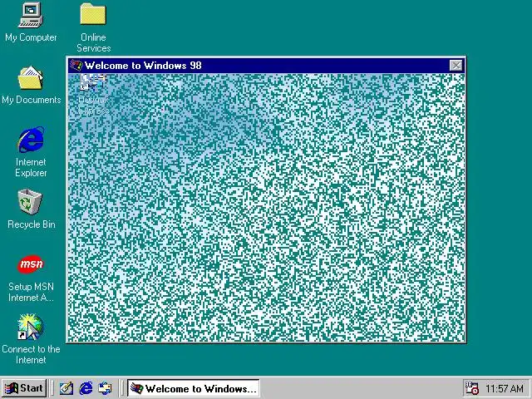532x399 pixels.
Task: Close the Welcome to Windows 98 window
Action: click(456, 65)
